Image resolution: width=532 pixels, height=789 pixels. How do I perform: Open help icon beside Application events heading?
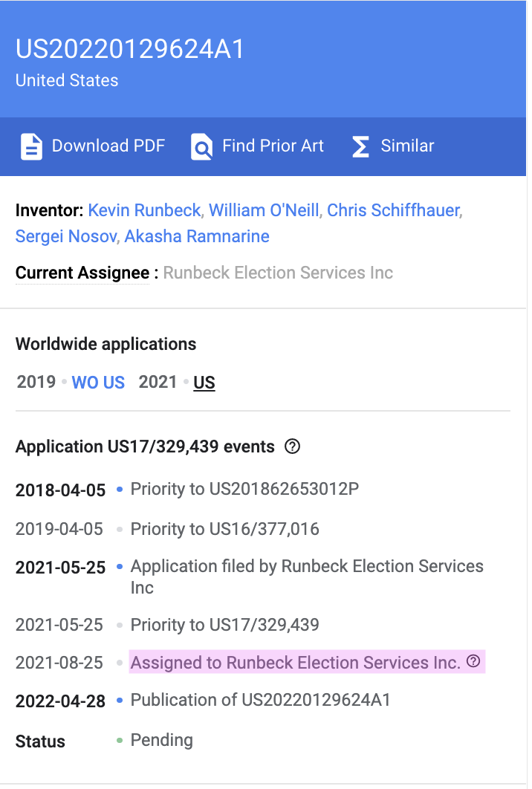pos(293,447)
